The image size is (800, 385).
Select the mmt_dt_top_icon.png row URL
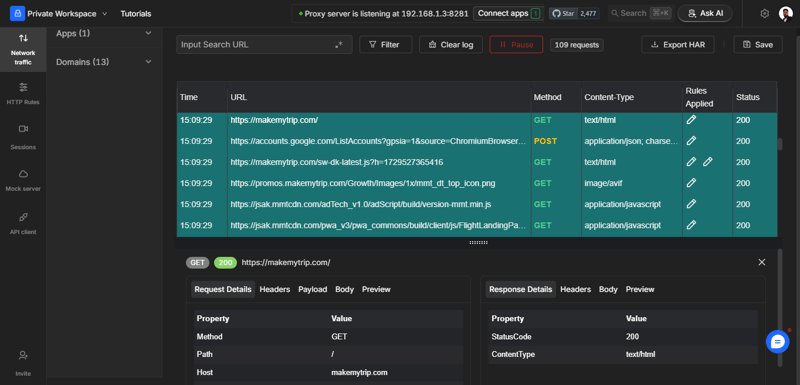click(x=363, y=183)
